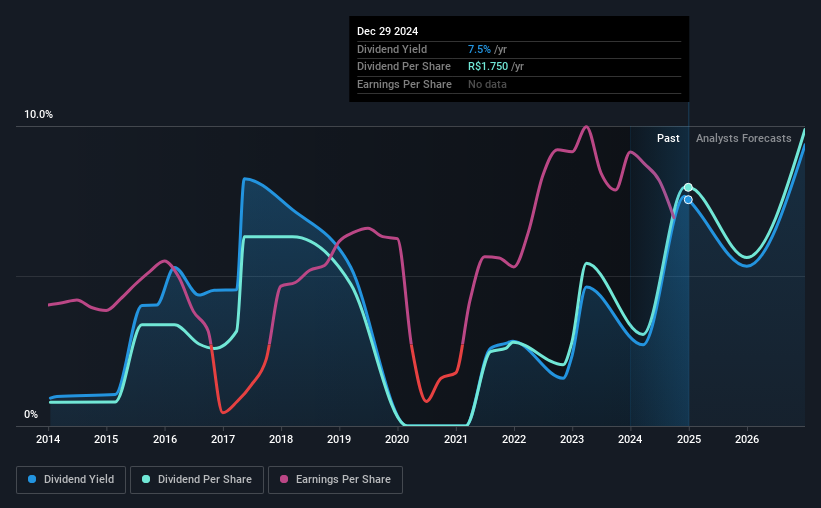Image resolution: width=821 pixels, height=508 pixels.
Task: Toggle the Earnings Per Share legend series
Action: pos(335,479)
